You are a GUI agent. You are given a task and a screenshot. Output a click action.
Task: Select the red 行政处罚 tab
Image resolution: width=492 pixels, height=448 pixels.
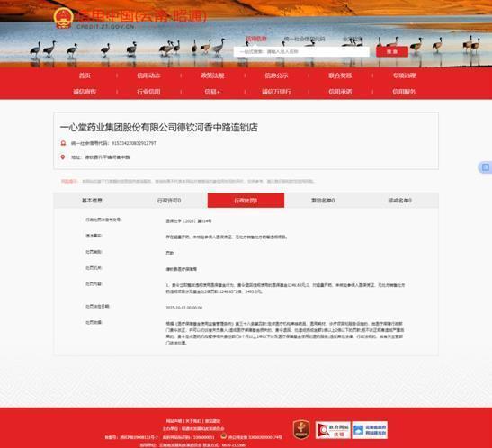pyautogui.click(x=246, y=200)
